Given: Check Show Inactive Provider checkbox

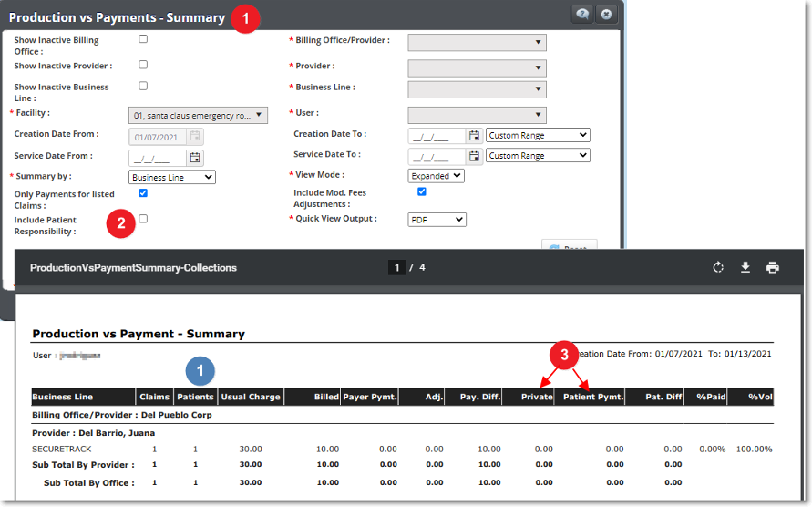Looking at the screenshot, I should coord(143,65).
